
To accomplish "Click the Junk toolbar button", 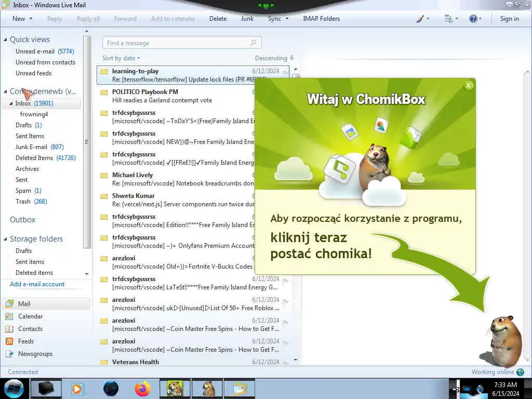I will coord(247,19).
